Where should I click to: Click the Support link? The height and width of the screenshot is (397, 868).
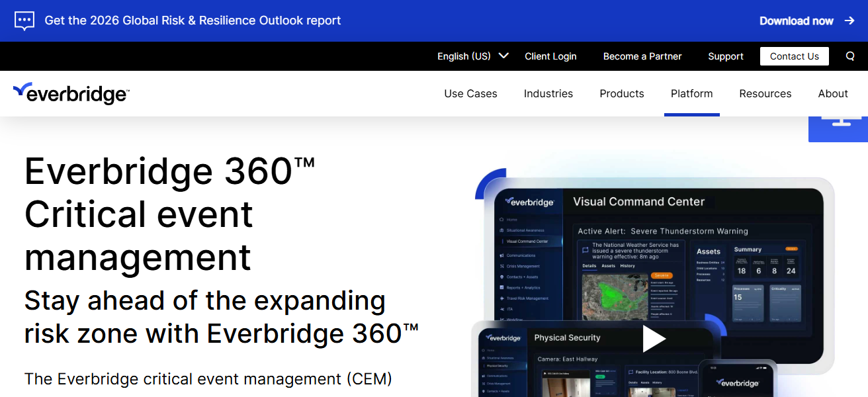726,56
